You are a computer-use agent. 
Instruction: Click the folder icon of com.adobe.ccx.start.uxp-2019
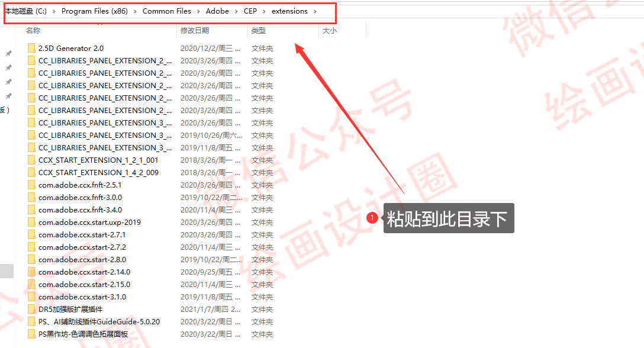31,223
